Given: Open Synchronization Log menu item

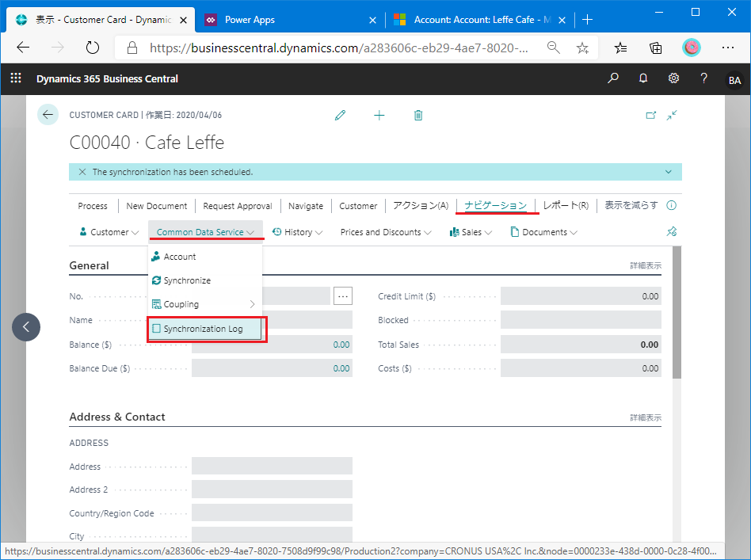Looking at the screenshot, I should pos(205,329).
